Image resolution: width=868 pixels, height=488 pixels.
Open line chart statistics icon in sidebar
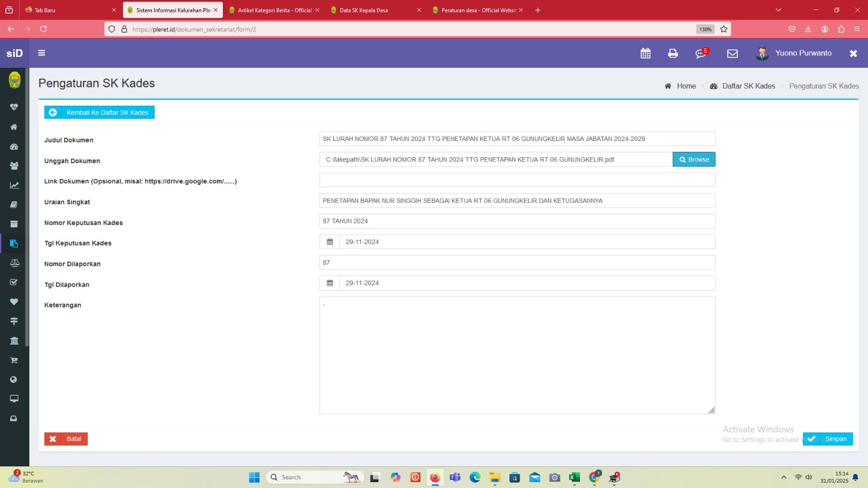[14, 185]
